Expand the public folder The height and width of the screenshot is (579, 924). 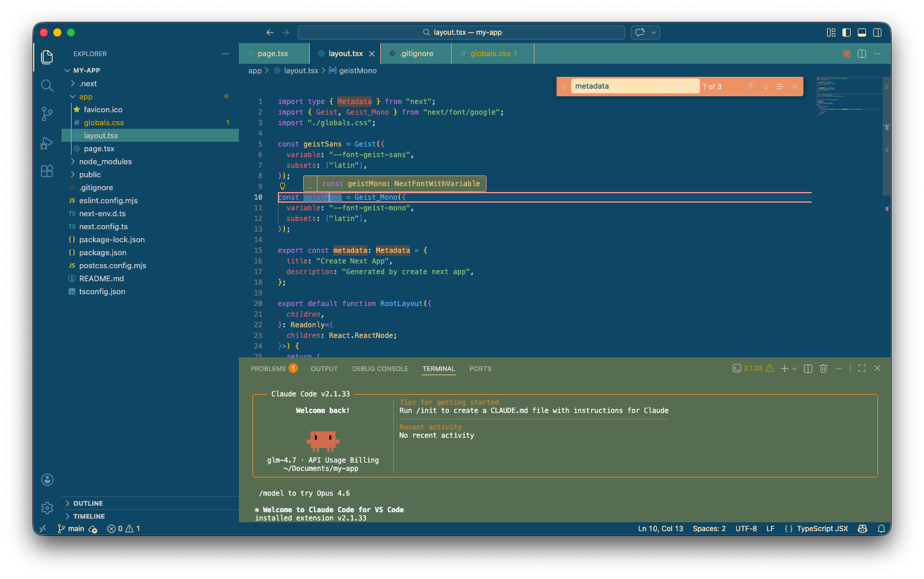73,175
